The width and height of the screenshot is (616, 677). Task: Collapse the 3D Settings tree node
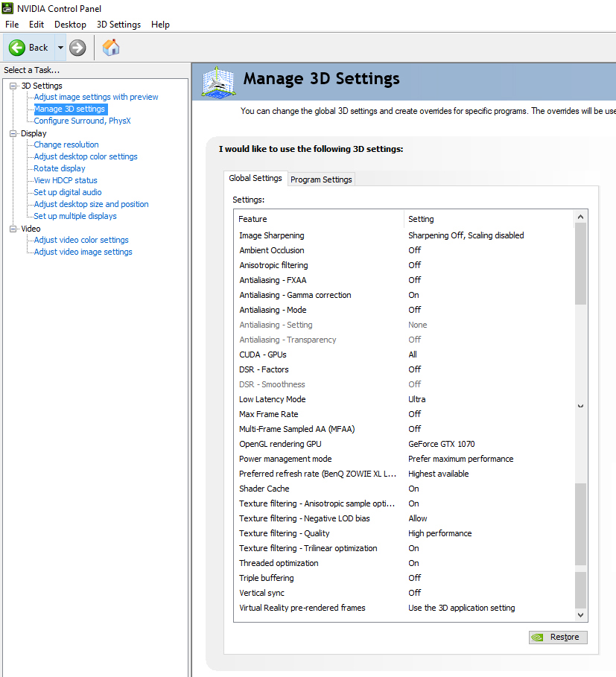point(13,86)
